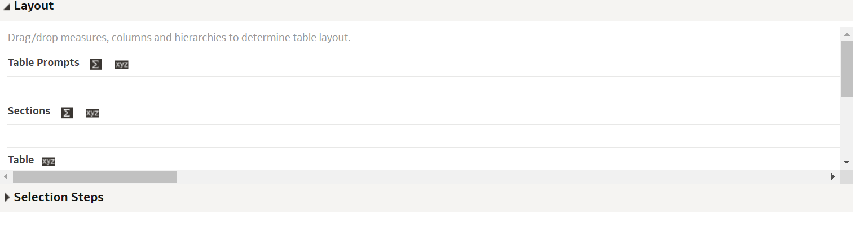Click the vertical scrollbar down arrow

click(x=847, y=162)
